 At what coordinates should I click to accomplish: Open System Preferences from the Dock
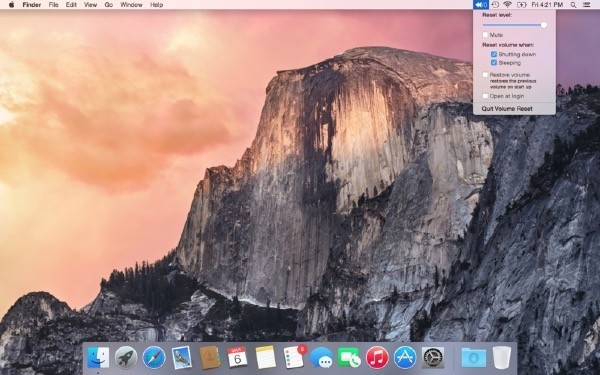tap(433, 358)
